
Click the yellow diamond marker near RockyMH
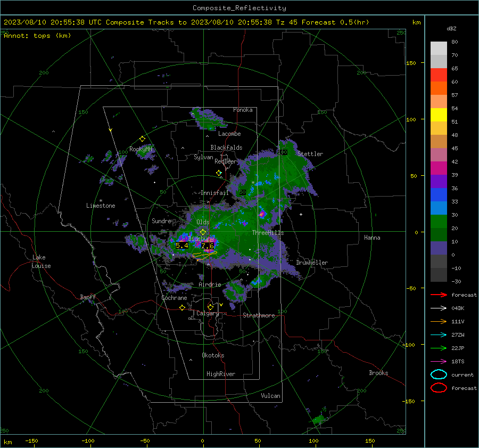click(x=142, y=139)
